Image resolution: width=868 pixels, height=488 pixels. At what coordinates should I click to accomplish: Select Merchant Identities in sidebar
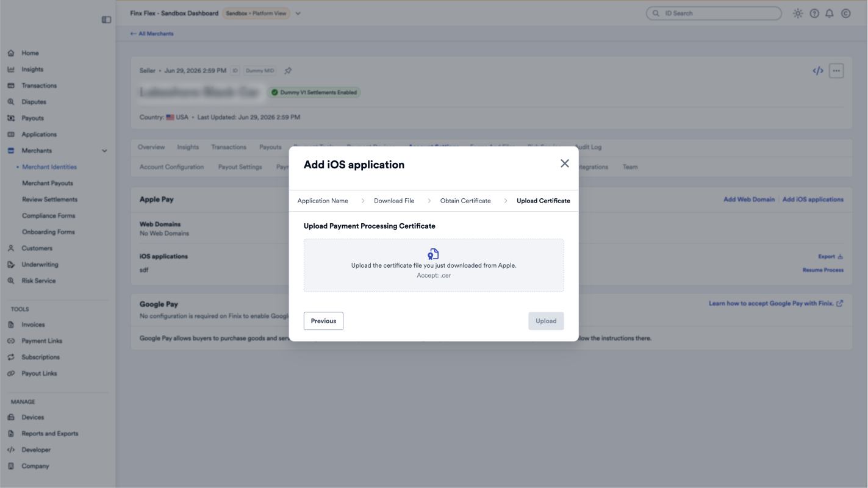[49, 167]
